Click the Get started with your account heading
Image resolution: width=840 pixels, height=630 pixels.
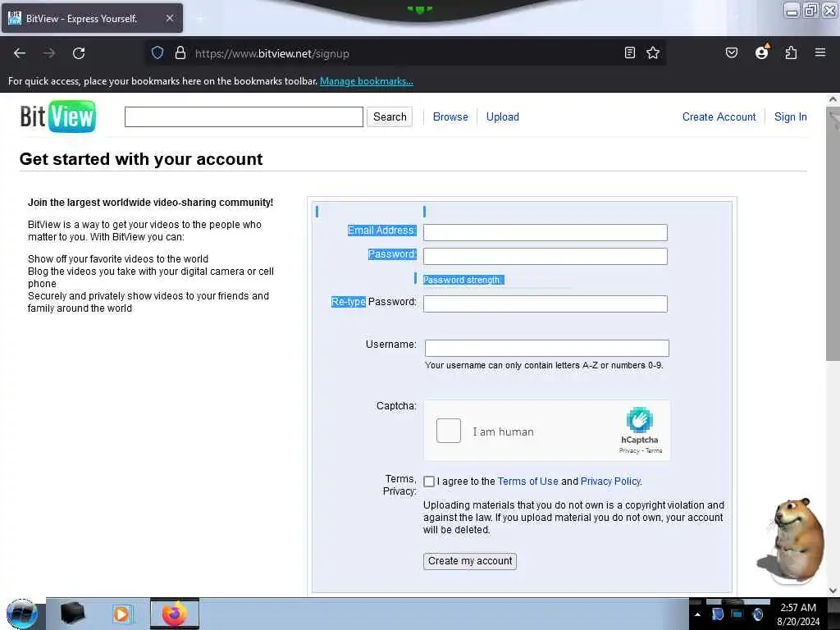click(141, 159)
